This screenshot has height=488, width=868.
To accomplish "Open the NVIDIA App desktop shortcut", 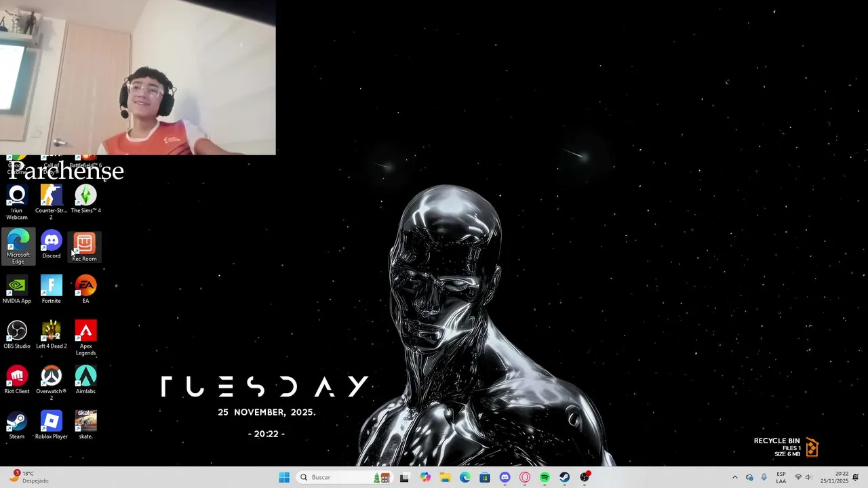I will [17, 289].
